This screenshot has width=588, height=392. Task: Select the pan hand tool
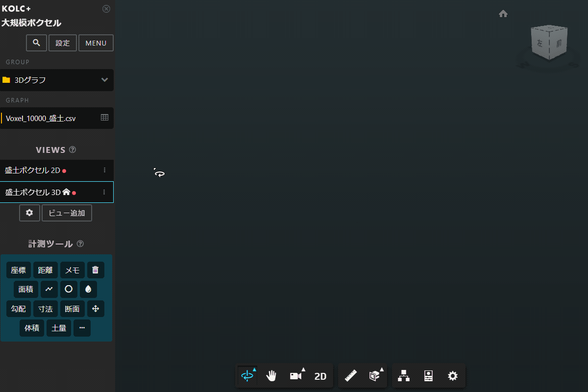coord(271,376)
